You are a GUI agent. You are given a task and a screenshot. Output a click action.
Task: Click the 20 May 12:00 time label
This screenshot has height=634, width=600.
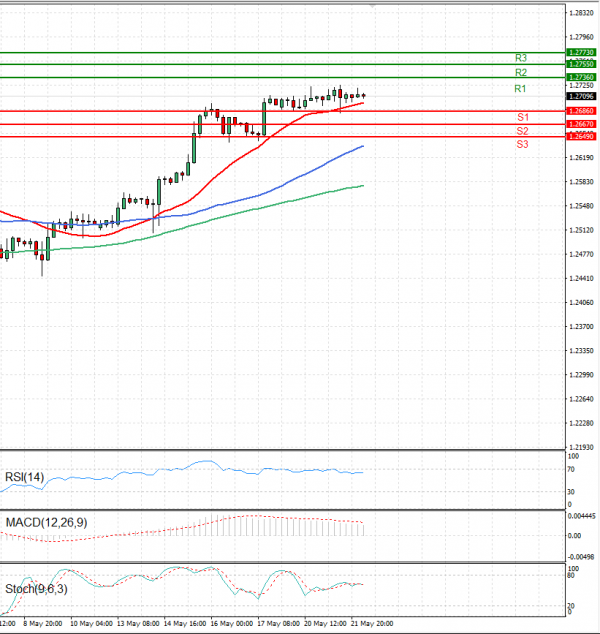pyautogui.click(x=325, y=624)
